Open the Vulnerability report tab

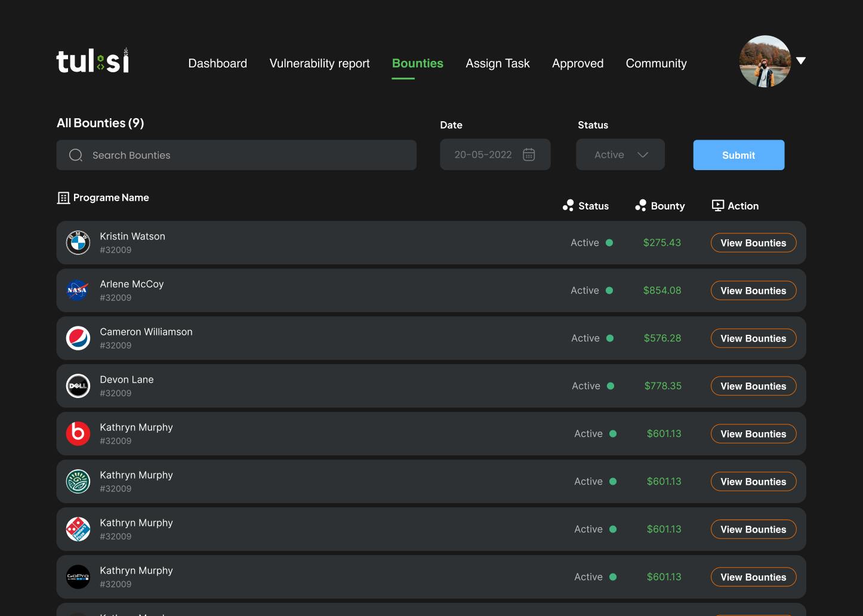point(319,63)
